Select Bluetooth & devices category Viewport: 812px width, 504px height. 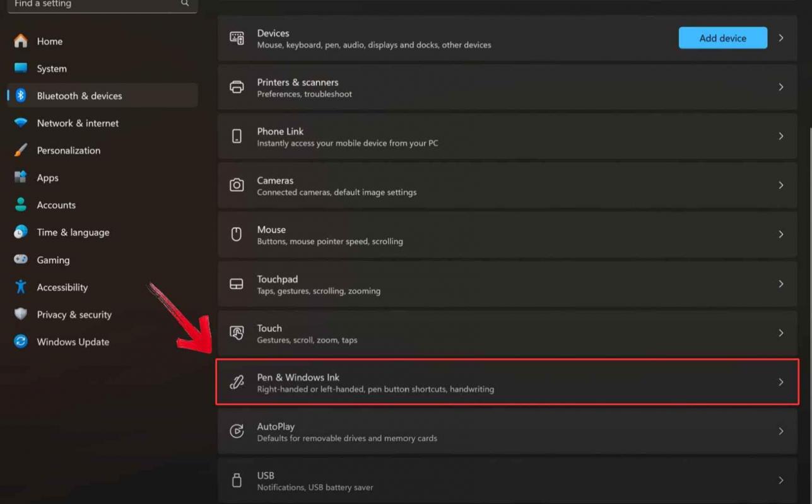click(102, 95)
